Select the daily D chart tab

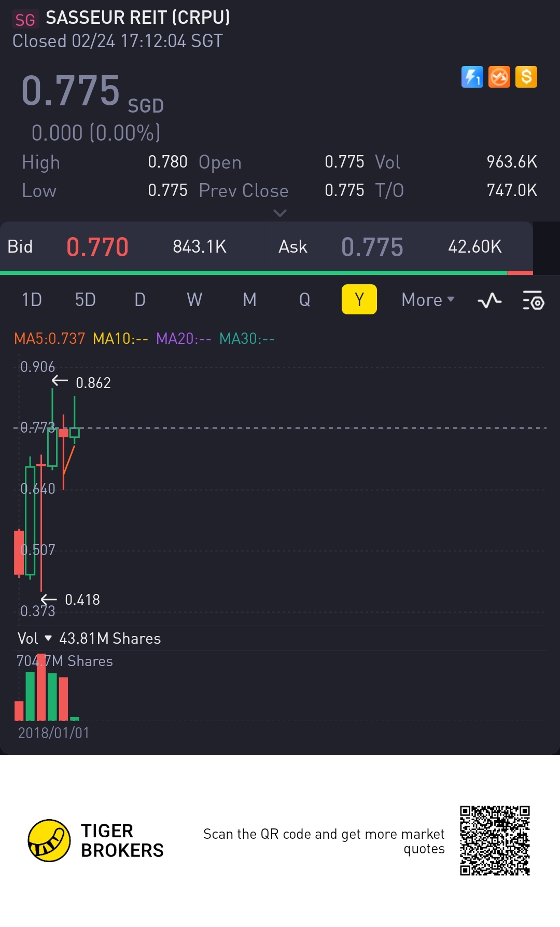click(x=140, y=300)
